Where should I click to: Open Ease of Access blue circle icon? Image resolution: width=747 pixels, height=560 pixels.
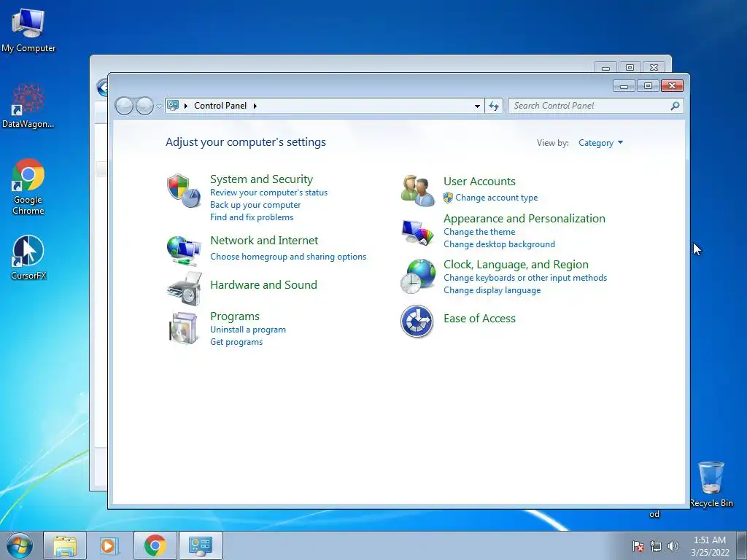pyautogui.click(x=417, y=322)
